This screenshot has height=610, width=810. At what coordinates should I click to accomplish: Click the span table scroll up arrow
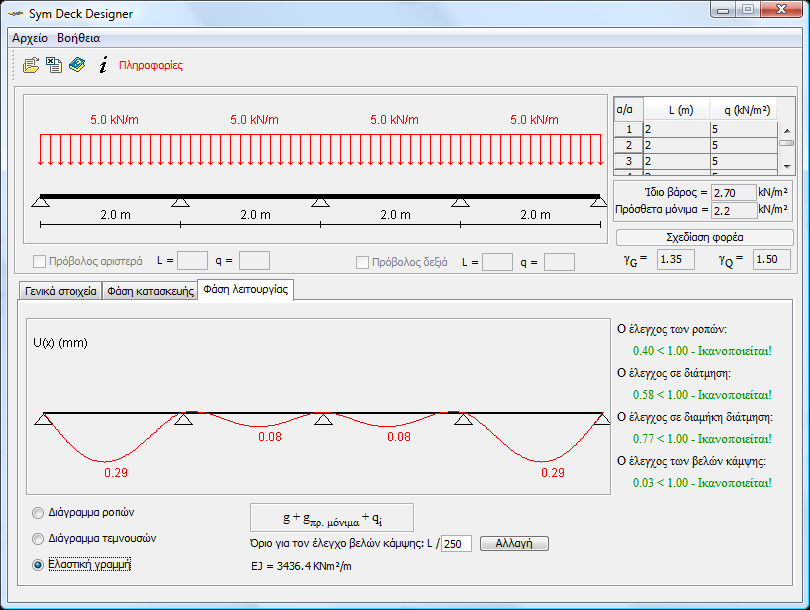tap(787, 131)
